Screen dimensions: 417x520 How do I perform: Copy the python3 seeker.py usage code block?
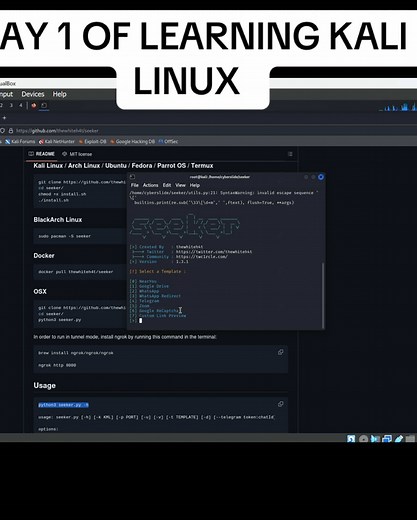pyautogui.click(x=281, y=404)
